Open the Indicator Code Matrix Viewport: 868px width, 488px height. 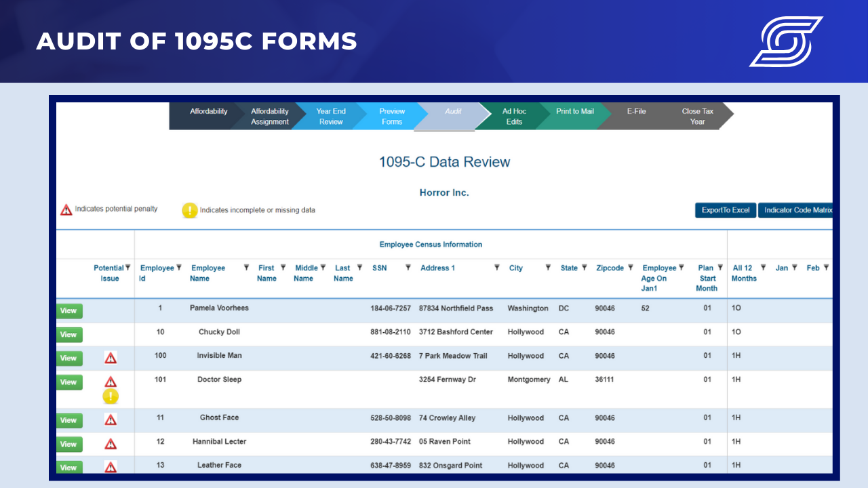tap(797, 210)
